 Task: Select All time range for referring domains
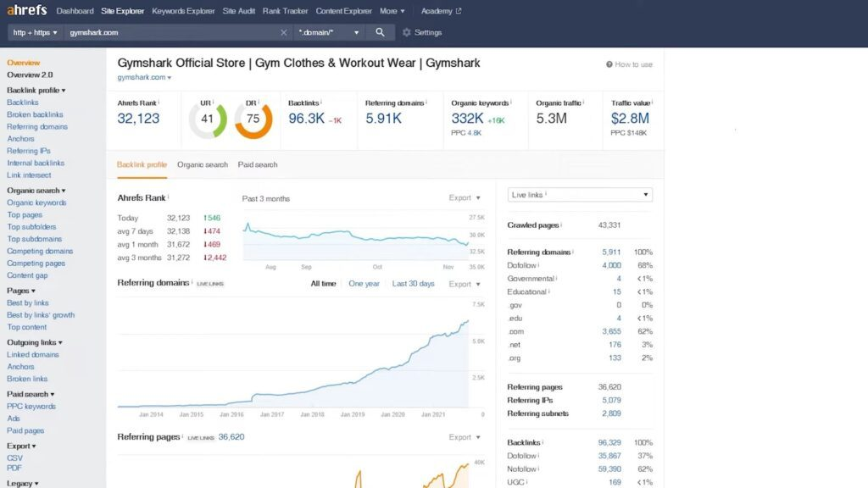click(323, 284)
